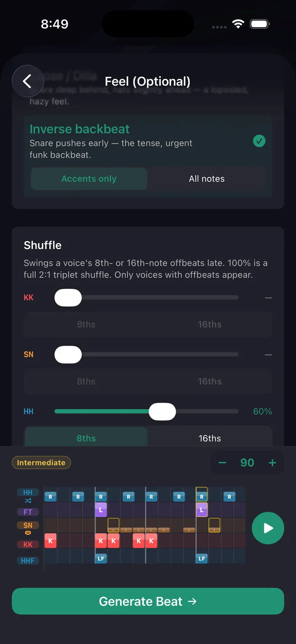Click Generate Beat button
Viewport: 296px width, 644px height.
[148, 601]
